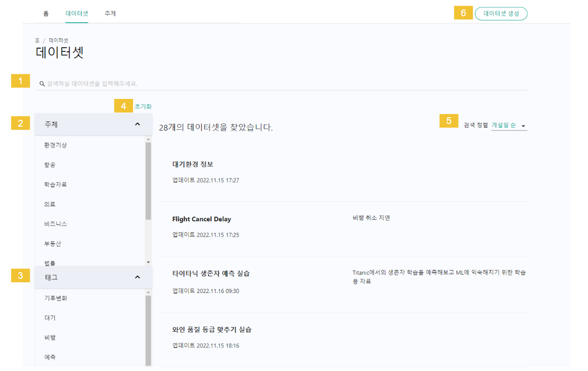Switch to the 홈 tab
This screenshot has width=588, height=371.
coord(46,14)
